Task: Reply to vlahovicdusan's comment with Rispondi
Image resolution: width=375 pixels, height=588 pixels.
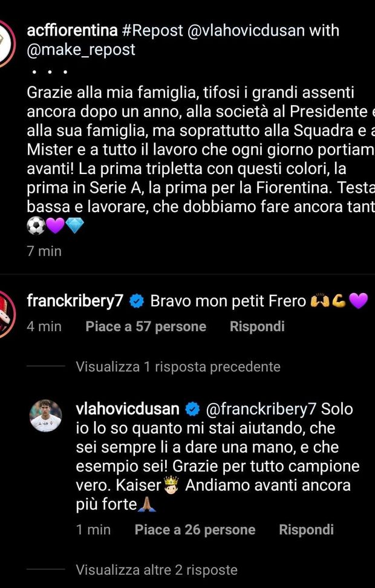Action: pos(306,529)
